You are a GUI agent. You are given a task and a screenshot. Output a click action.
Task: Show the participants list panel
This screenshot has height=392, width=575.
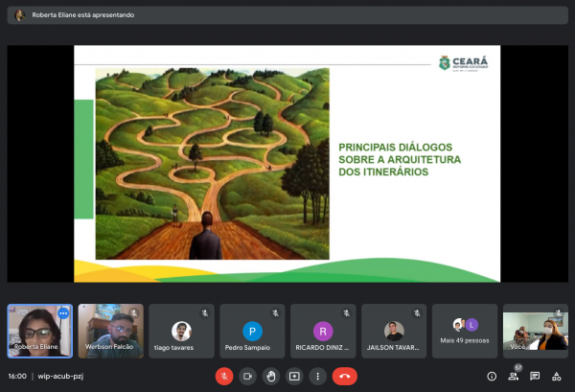(x=514, y=377)
